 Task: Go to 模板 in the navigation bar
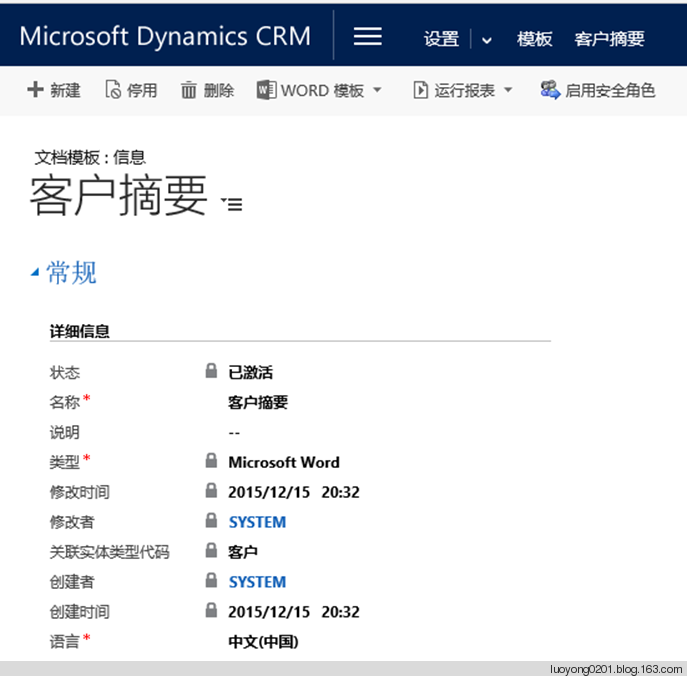tap(534, 39)
